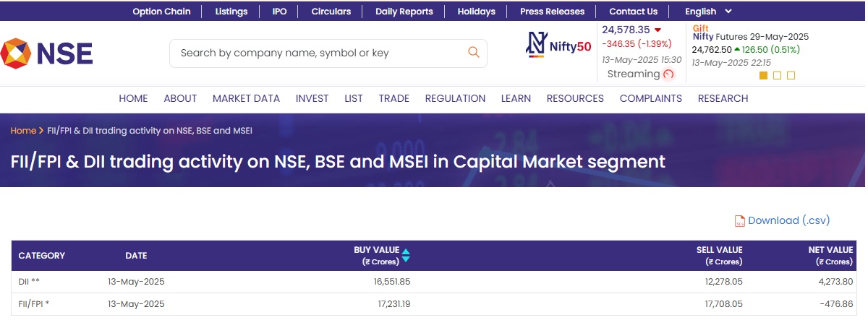Open the MARKET DATA menu
The width and height of the screenshot is (868, 320).
click(246, 98)
